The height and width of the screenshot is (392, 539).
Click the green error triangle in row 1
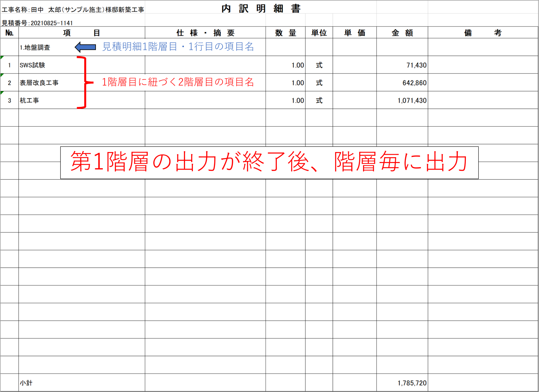pyautogui.click(x=2, y=58)
